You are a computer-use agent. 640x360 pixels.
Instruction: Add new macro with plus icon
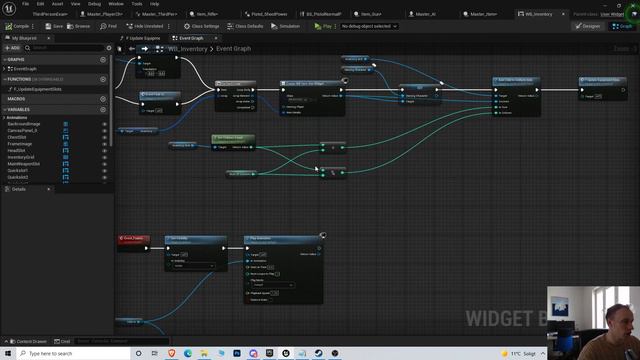[103, 99]
